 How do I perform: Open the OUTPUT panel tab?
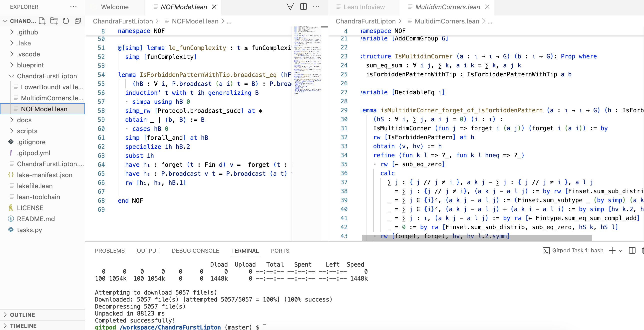148,251
